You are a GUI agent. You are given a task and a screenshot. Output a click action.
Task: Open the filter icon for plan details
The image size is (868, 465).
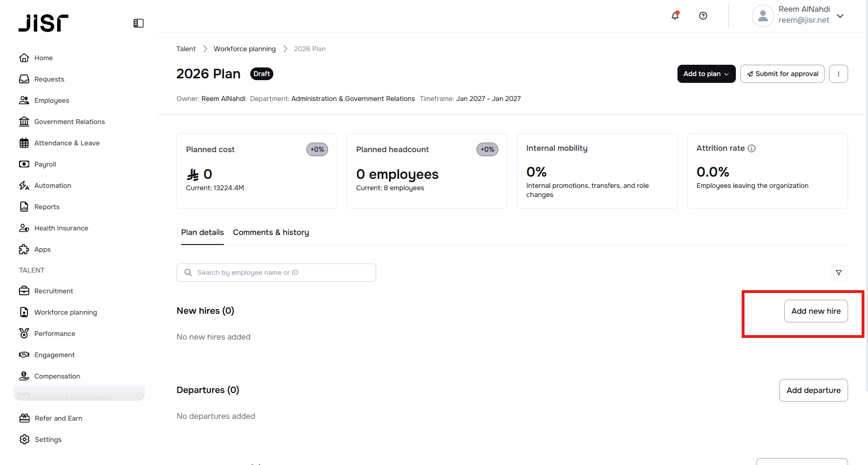pos(838,273)
